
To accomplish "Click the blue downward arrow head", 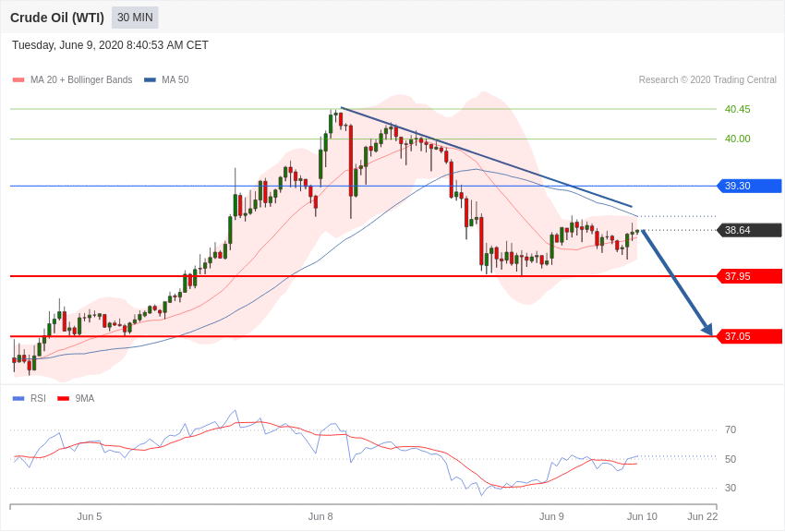I will [706, 330].
